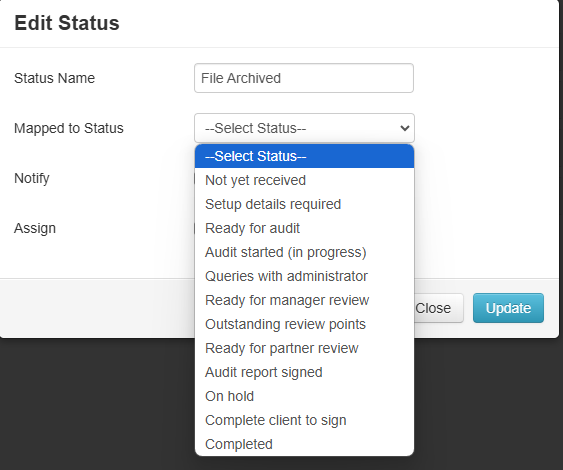Pick 'Ready for manager review' option
This screenshot has height=470, width=563.
click(304, 300)
